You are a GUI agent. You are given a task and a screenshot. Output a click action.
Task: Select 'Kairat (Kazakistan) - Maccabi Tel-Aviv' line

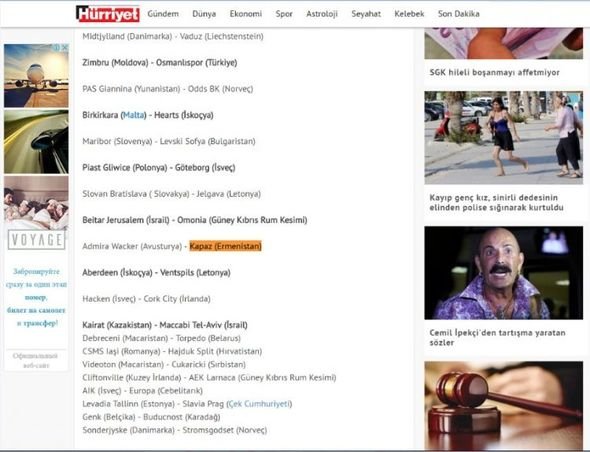[x=165, y=325]
